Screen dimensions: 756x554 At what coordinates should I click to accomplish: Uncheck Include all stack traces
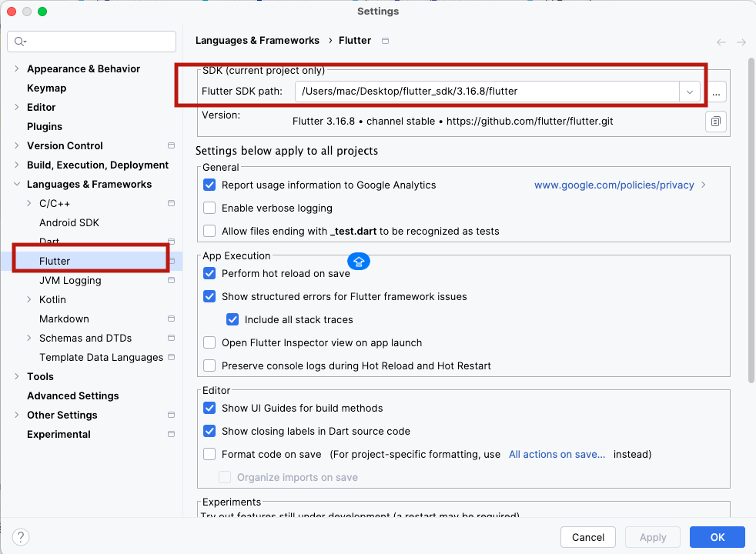tap(232, 320)
